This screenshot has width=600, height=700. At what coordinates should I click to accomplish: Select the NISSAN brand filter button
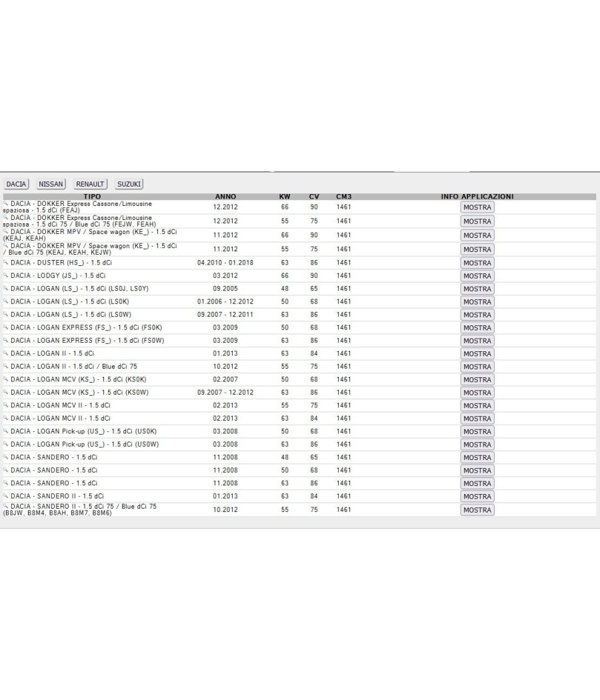click(x=51, y=184)
